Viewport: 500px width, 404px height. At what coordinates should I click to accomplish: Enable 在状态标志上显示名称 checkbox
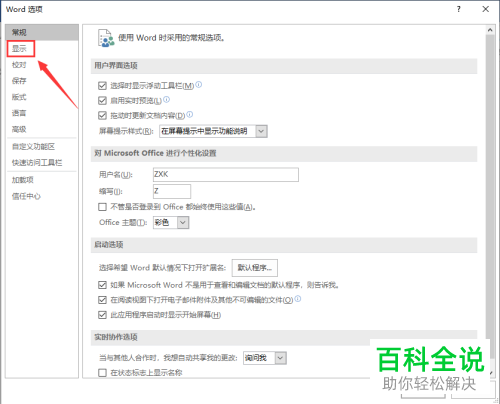pyautogui.click(x=102, y=373)
